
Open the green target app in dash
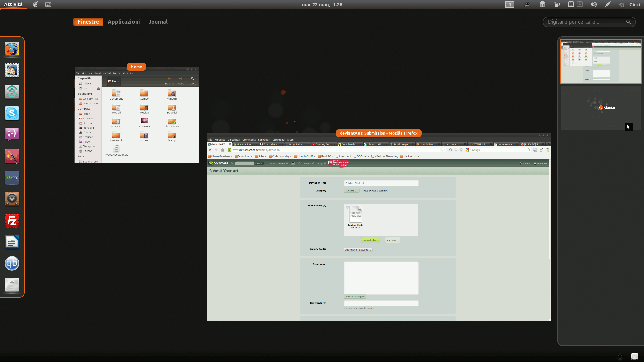pos(12,92)
